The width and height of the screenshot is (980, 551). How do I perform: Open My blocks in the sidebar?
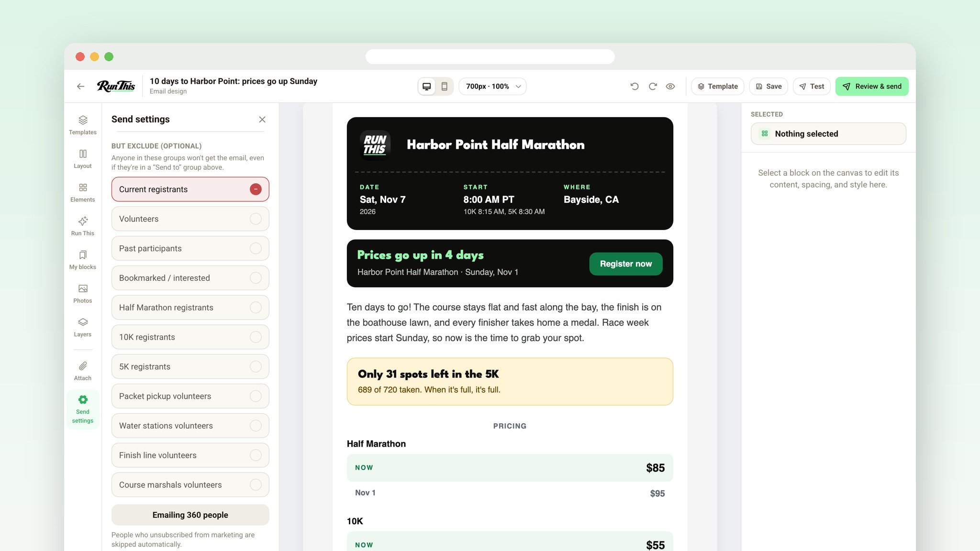(83, 260)
